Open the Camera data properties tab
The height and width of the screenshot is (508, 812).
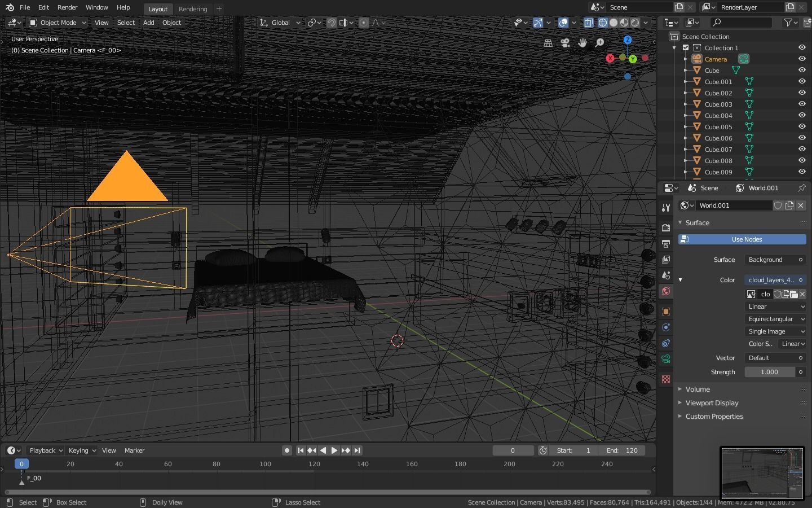(x=666, y=359)
